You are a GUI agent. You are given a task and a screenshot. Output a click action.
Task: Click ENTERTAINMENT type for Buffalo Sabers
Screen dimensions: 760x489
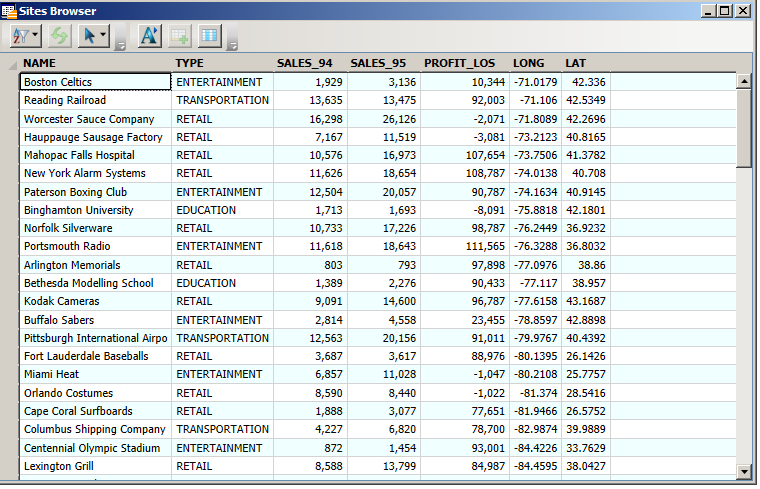(222, 320)
